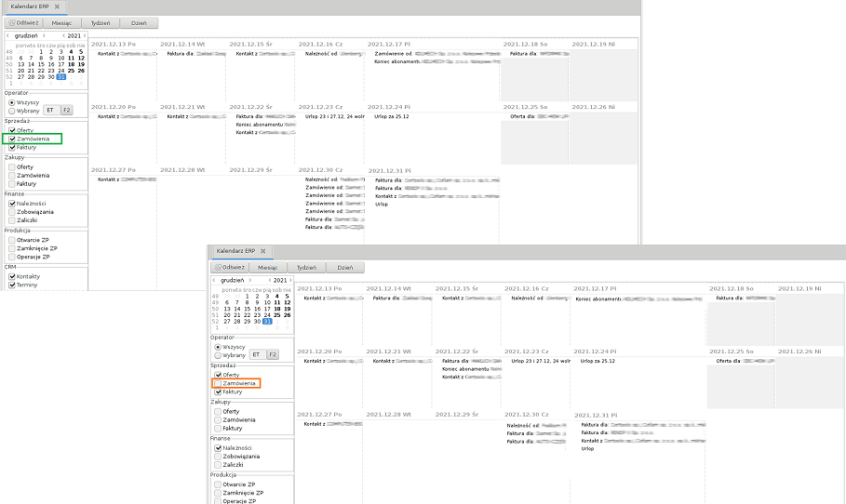The width and height of the screenshot is (846, 504).
Task: Select Wybrany operator radio in upper window
Action: [x=12, y=111]
